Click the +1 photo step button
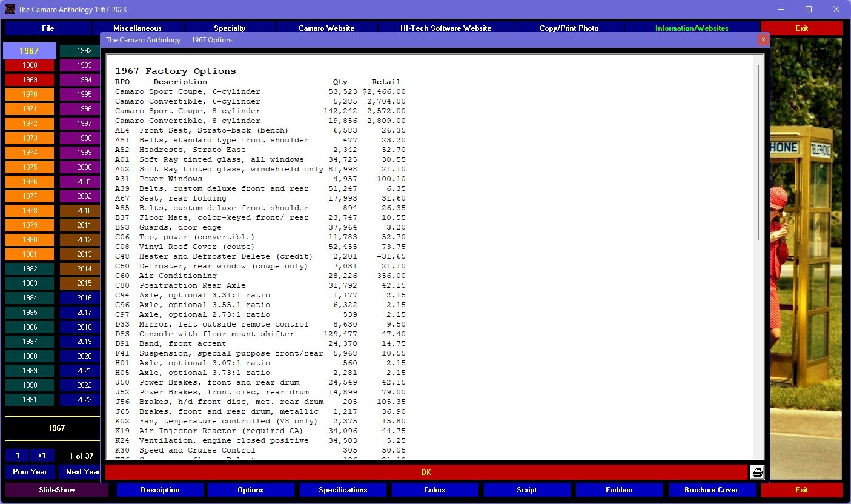Image resolution: width=851 pixels, height=504 pixels. [x=42, y=456]
